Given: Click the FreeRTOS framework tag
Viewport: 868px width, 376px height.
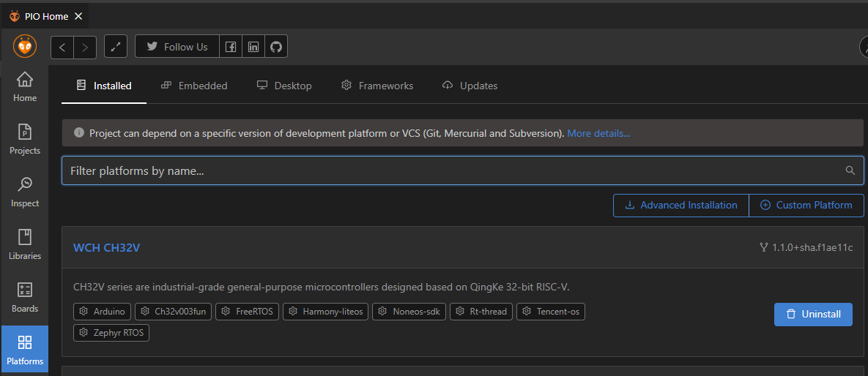Looking at the screenshot, I should pyautogui.click(x=247, y=312).
